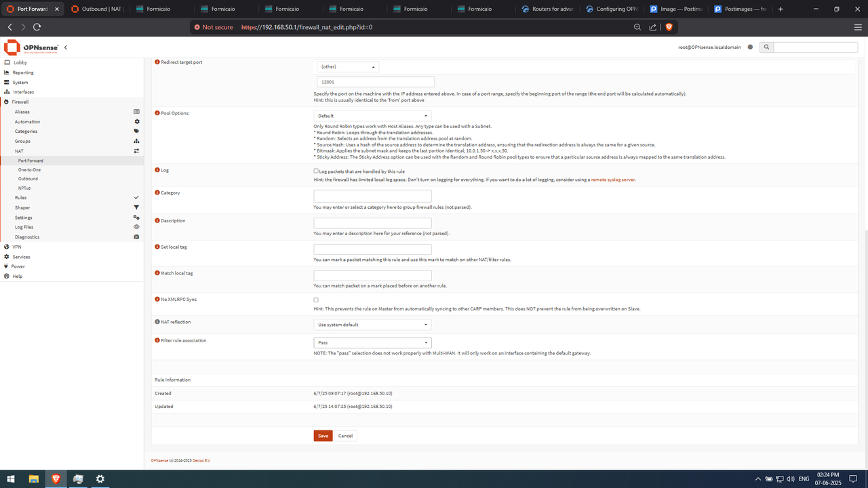Click the Log Files eye icon

[x=136, y=227]
